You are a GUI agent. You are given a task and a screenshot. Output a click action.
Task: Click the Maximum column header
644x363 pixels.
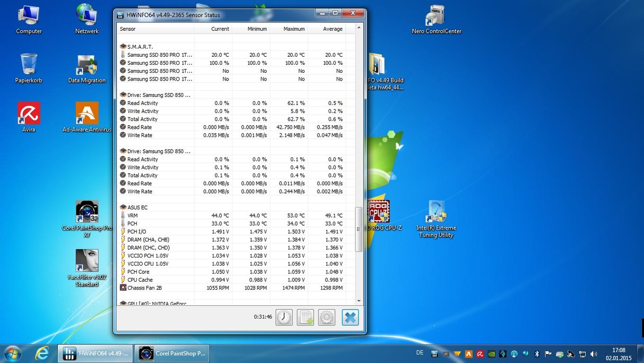tap(289, 29)
